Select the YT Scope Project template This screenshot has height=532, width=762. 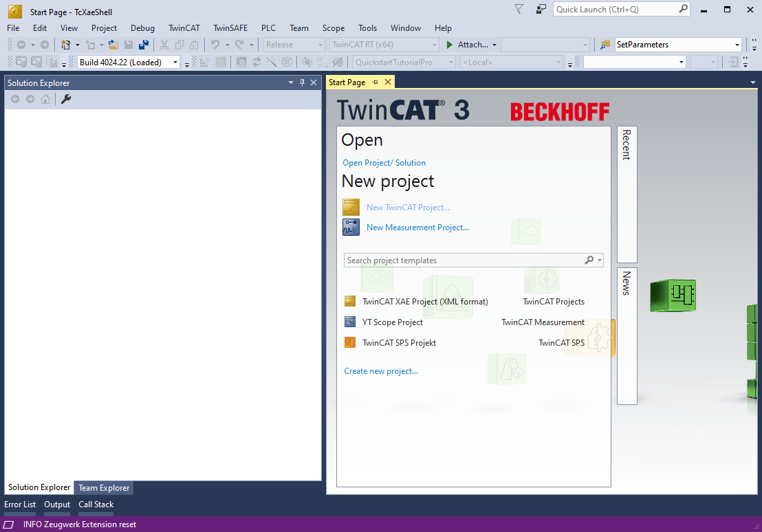393,322
